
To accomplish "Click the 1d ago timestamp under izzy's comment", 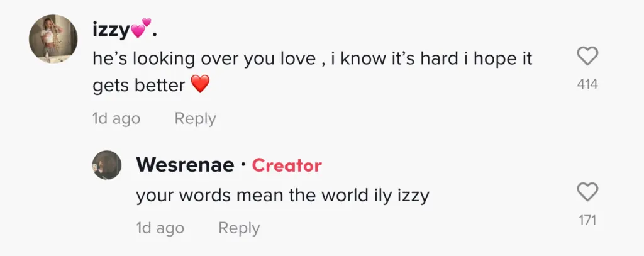I will click(116, 118).
